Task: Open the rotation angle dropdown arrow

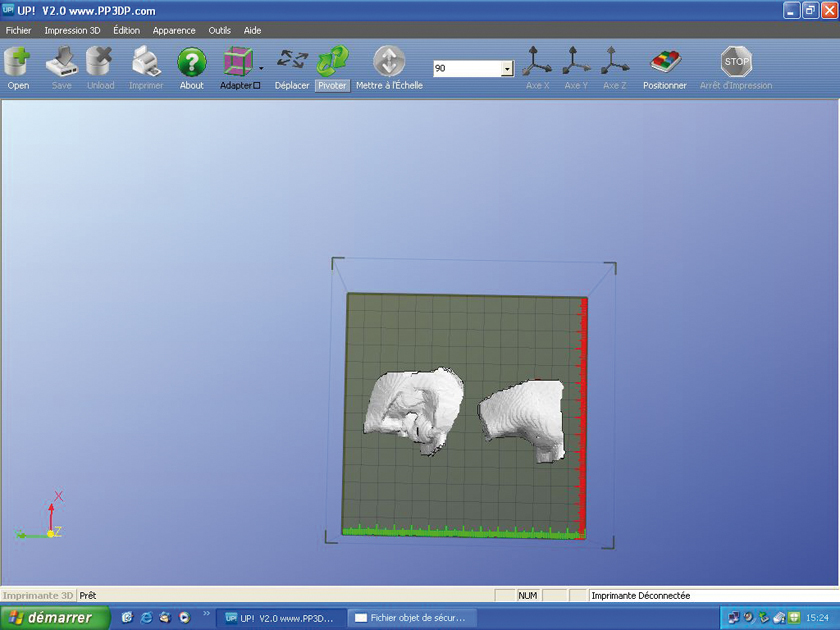Action: pos(507,69)
